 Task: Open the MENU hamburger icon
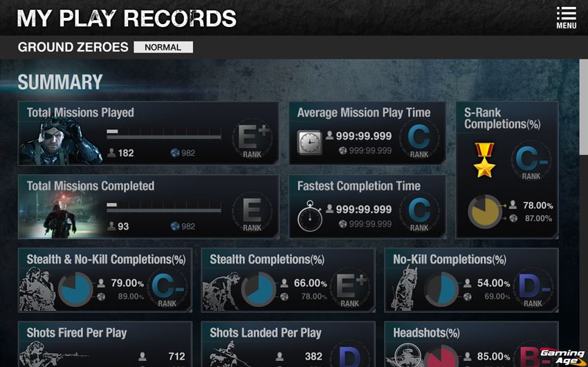tap(567, 17)
